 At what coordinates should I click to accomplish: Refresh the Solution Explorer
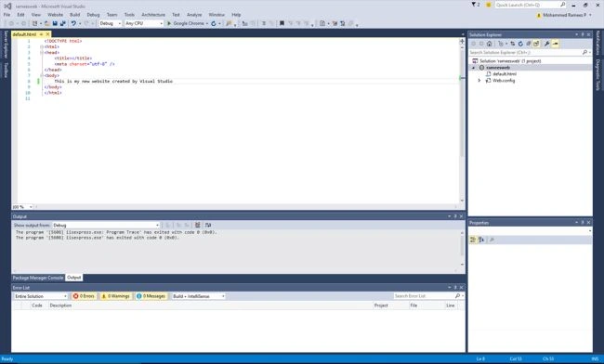point(520,44)
